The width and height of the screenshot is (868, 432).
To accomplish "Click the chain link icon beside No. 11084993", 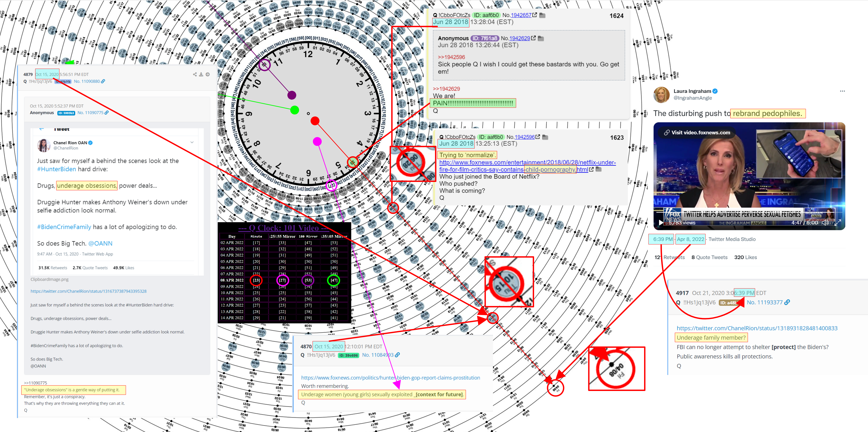I will click(x=397, y=355).
